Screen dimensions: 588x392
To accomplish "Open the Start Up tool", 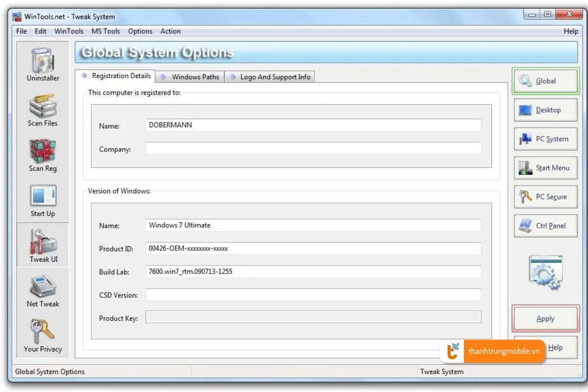I will pyautogui.click(x=43, y=201).
